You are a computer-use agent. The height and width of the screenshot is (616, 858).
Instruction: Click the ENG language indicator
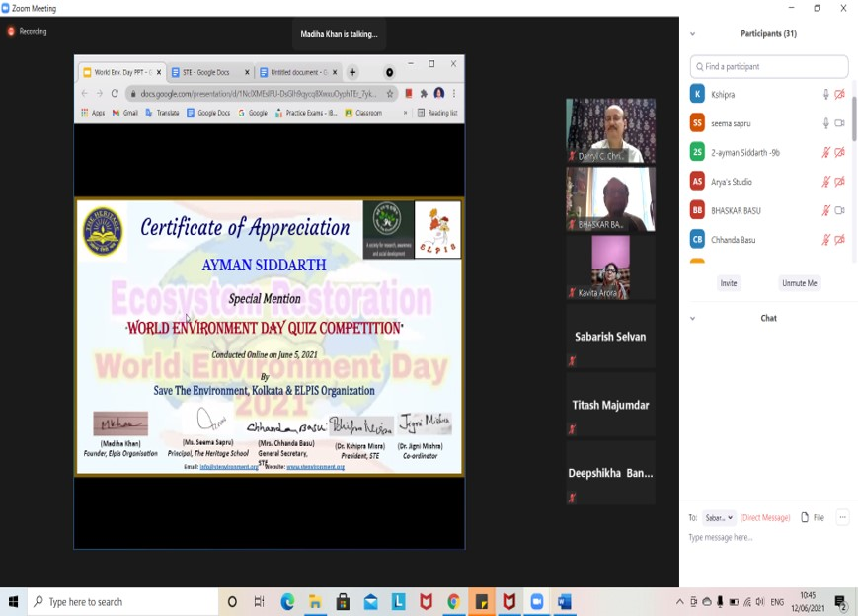[x=777, y=602]
